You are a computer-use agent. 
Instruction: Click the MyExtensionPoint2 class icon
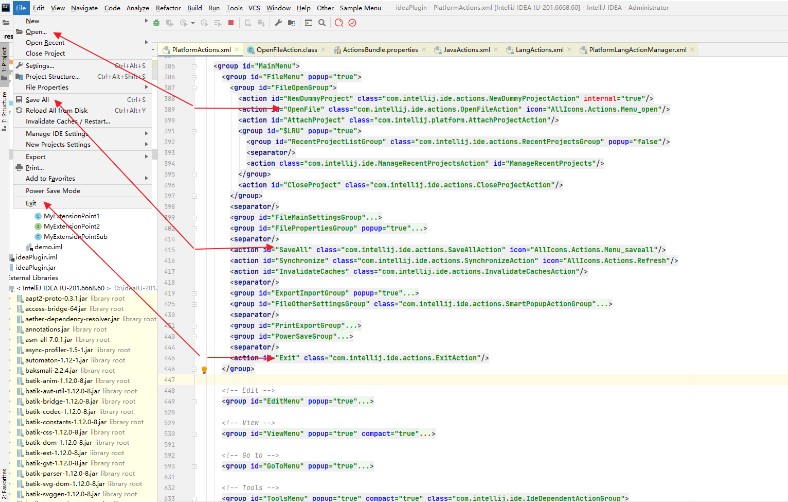38,226
